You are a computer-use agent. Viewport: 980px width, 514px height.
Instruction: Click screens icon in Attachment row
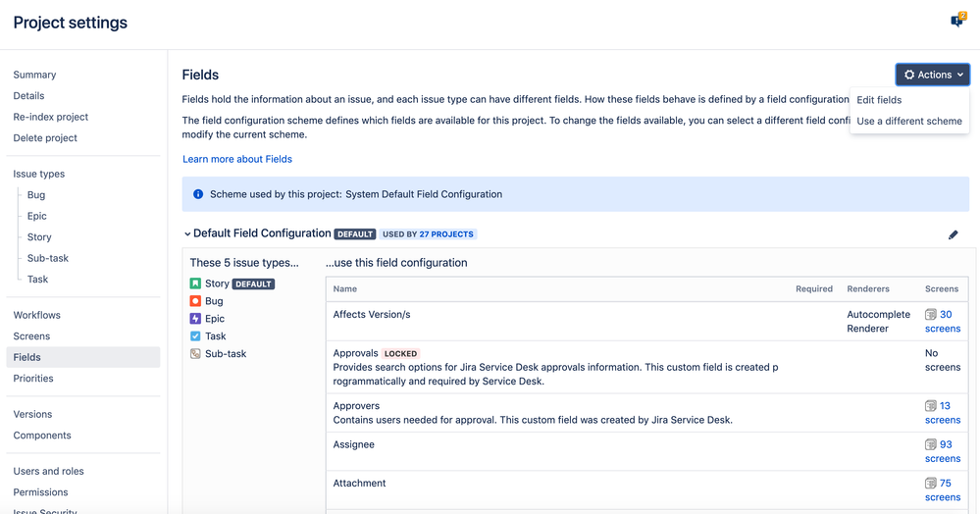click(931, 484)
